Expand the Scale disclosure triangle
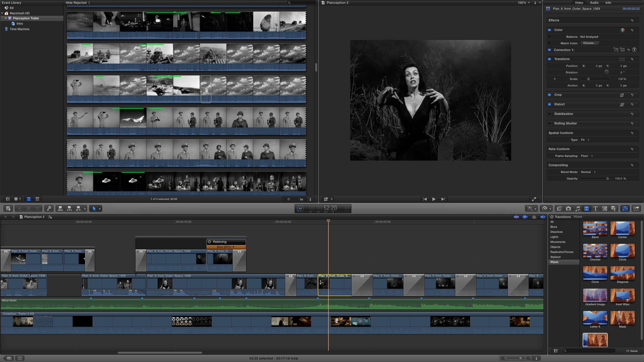The width and height of the screenshot is (644, 362). 555,79
